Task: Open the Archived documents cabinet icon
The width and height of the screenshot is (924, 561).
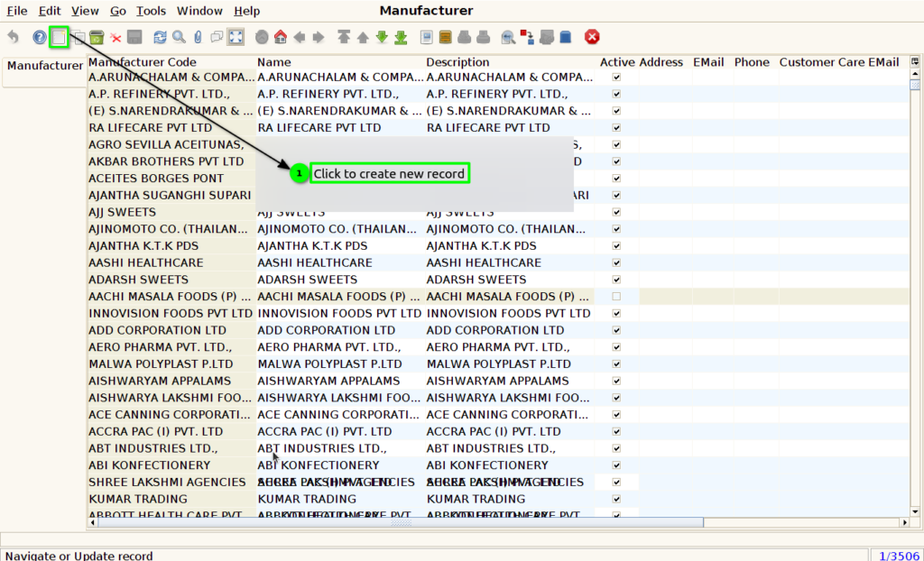Action: pos(446,37)
